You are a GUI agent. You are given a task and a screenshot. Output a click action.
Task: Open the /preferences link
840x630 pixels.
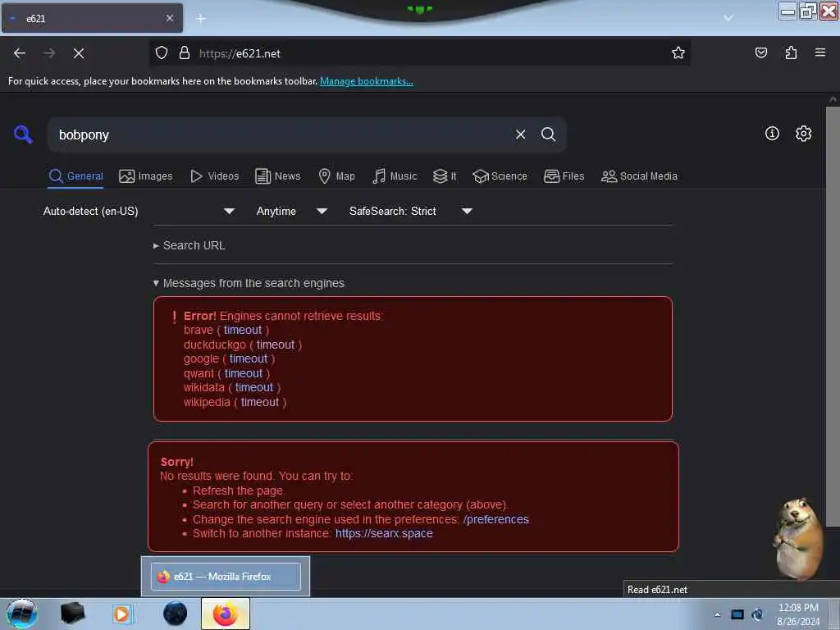496,519
